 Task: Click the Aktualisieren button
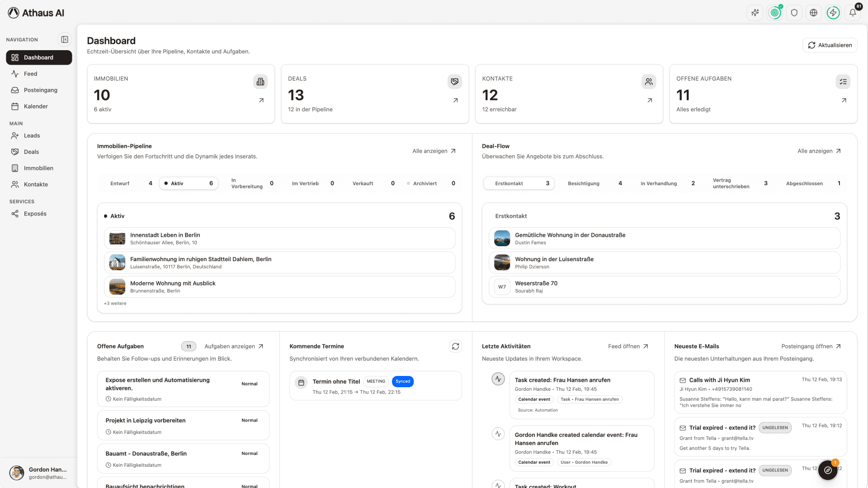tap(830, 45)
